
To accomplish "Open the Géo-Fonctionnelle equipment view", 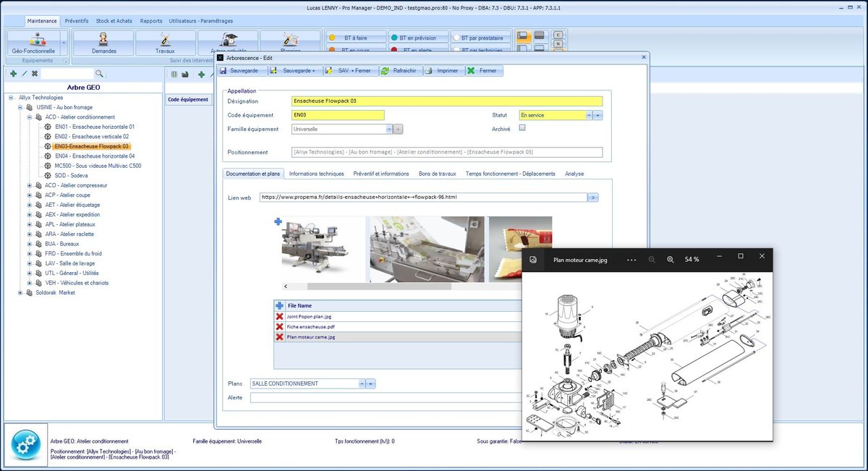I will 33,43.
